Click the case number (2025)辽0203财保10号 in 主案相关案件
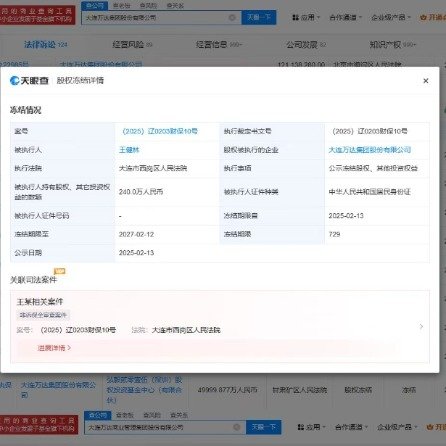Viewport: 446px width, 446px height. click(78, 330)
